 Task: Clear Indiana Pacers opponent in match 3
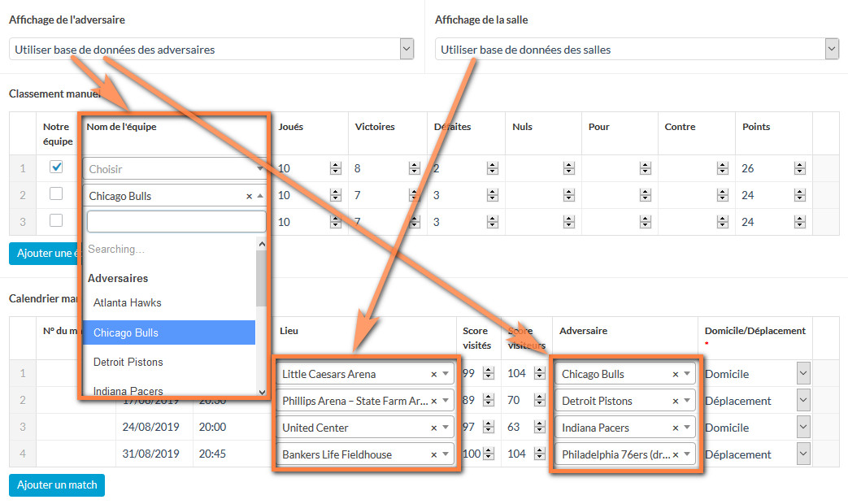click(675, 428)
